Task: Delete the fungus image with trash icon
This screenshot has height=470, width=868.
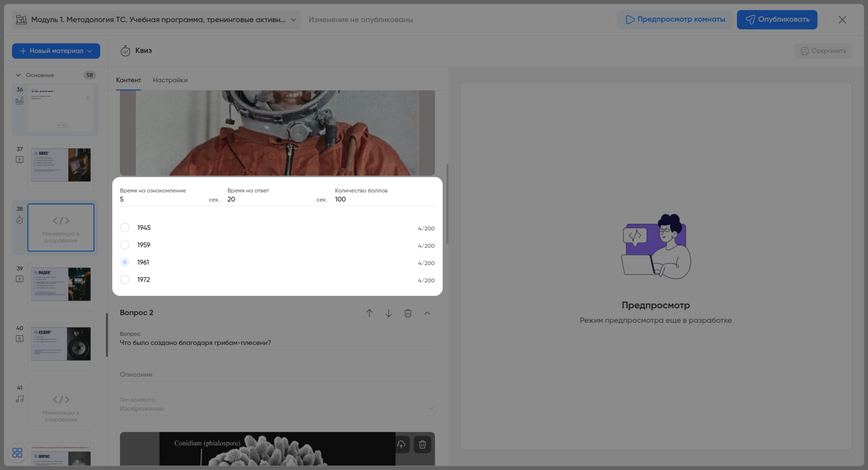Action: pos(422,444)
